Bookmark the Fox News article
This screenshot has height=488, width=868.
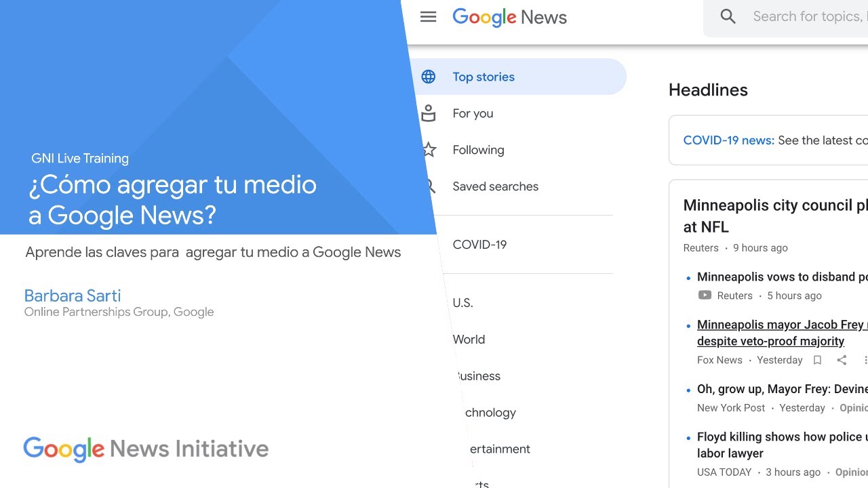tap(817, 360)
